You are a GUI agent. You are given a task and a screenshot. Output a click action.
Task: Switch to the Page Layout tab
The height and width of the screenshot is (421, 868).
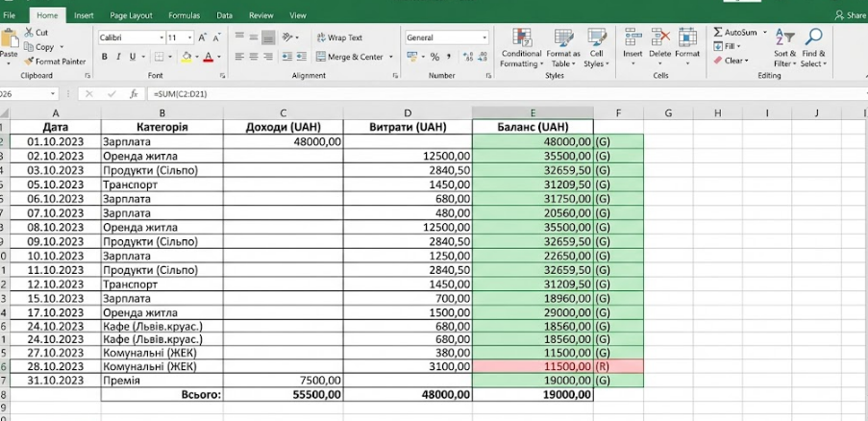tap(131, 15)
